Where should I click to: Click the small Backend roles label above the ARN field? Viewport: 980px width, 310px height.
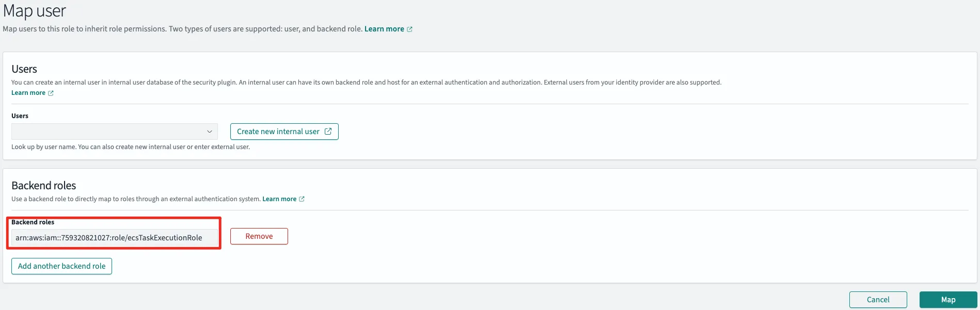coord(33,222)
